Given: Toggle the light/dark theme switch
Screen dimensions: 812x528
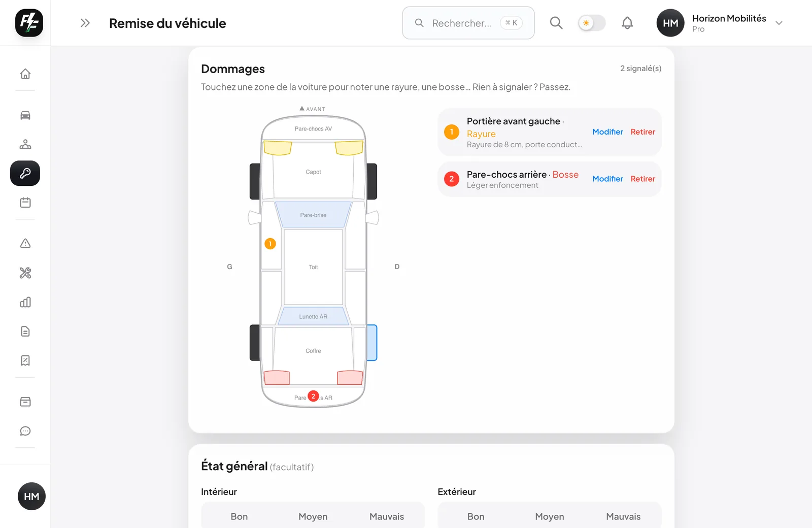Looking at the screenshot, I should click(592, 23).
